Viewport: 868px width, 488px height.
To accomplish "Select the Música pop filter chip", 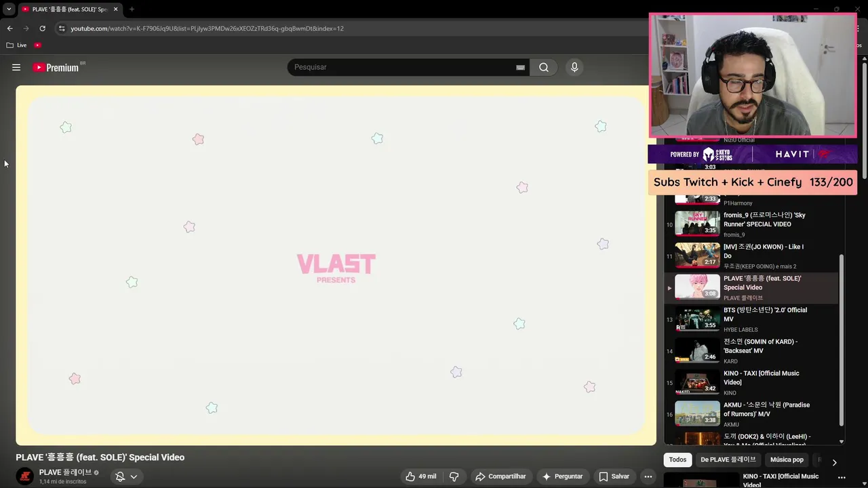I will click(x=787, y=460).
